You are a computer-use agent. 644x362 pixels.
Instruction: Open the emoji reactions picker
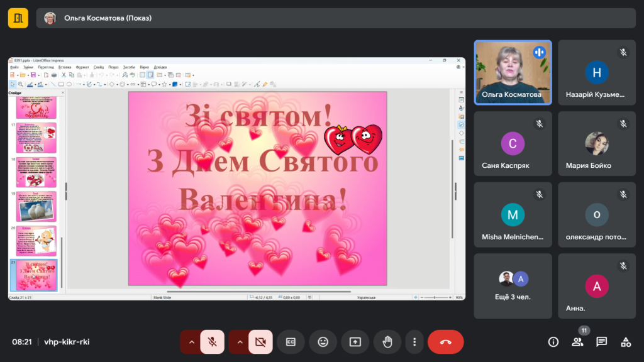[323, 342]
